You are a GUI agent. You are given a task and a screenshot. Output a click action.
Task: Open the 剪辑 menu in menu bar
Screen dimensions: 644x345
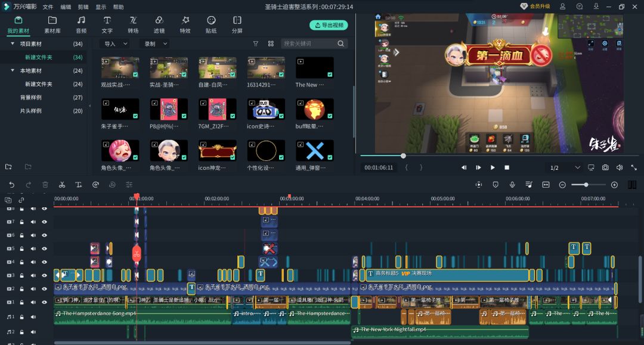point(83,7)
